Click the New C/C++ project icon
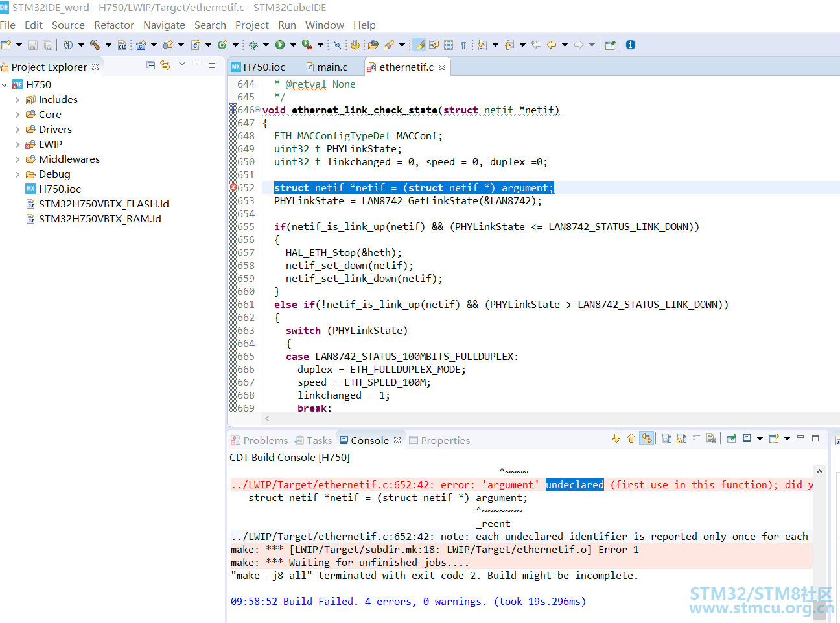Viewport: 840px width, 623px height. (141, 45)
